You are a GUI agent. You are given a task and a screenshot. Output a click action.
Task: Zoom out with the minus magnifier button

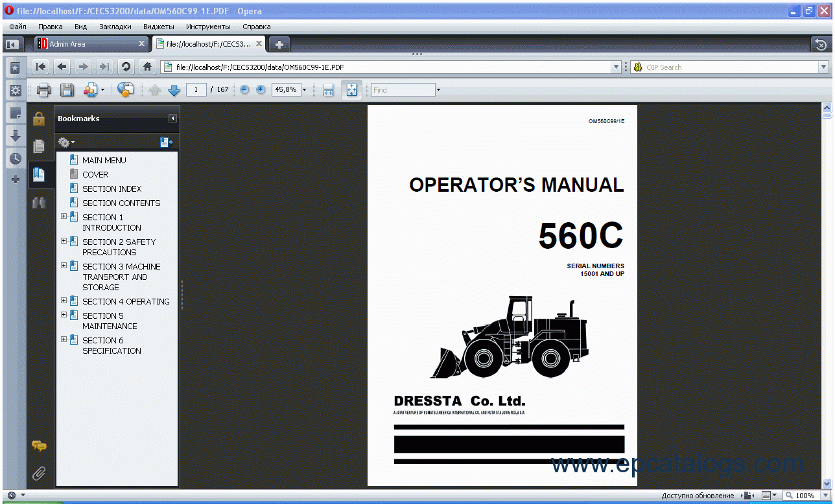tap(244, 90)
